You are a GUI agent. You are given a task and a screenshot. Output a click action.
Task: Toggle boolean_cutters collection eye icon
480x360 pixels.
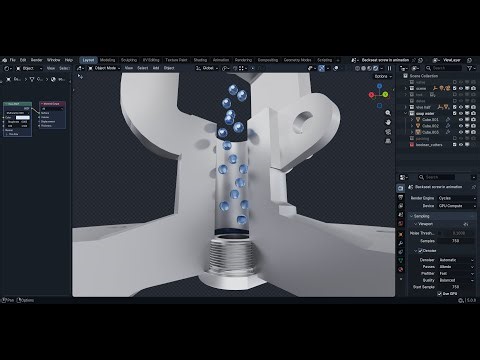click(x=461, y=145)
